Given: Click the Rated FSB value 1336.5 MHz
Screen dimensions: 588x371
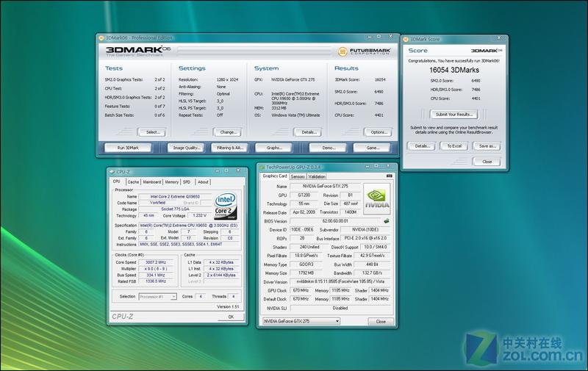Looking at the screenshot, I should pyautogui.click(x=156, y=281).
